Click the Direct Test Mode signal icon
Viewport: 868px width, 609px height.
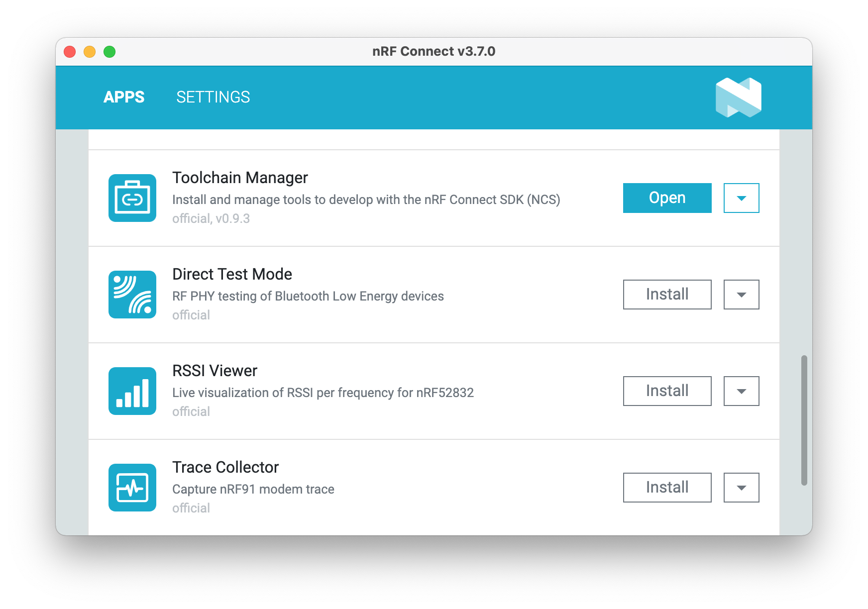(132, 295)
